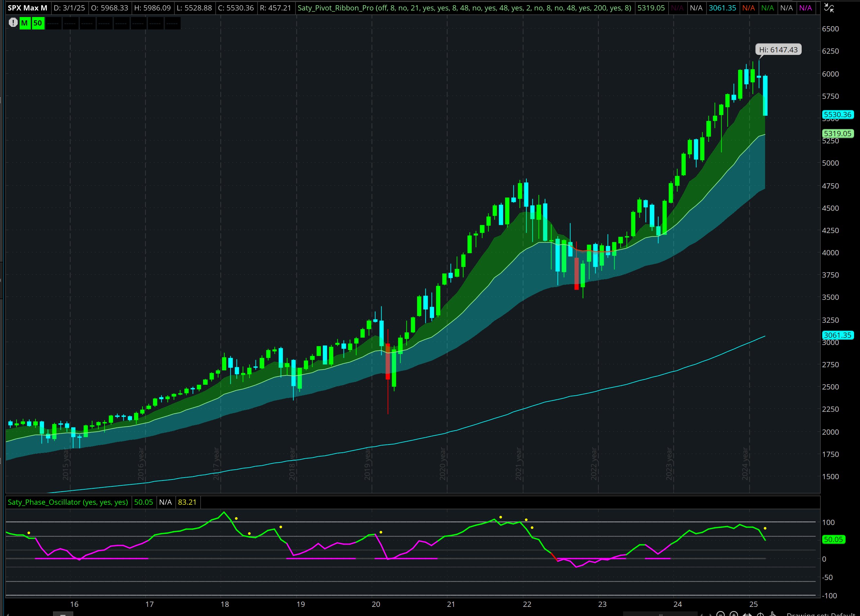This screenshot has width=860, height=616.
Task: Click the scroll-left arrow beside bottom scrollbar
Action: (x=702, y=615)
